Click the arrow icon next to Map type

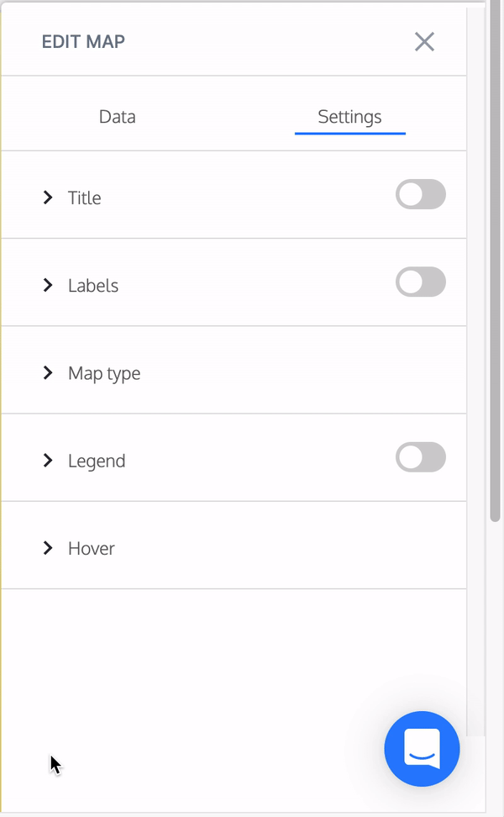[48, 373]
